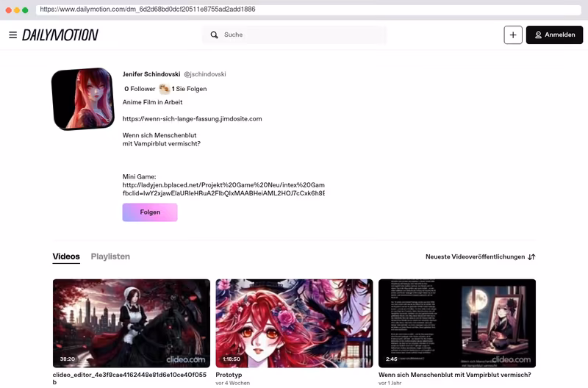Click the Anime Film in Arbeit description text
Viewport: 588px width, 388px height.
(152, 102)
